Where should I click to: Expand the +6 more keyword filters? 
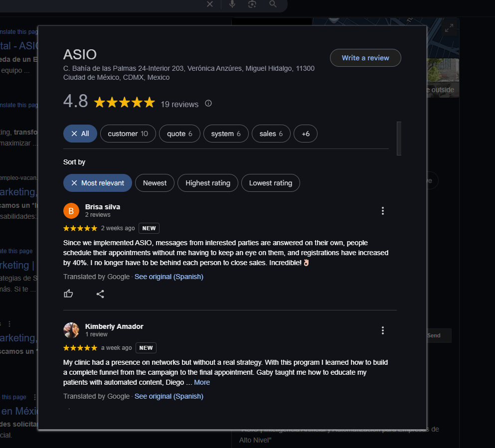tap(306, 134)
